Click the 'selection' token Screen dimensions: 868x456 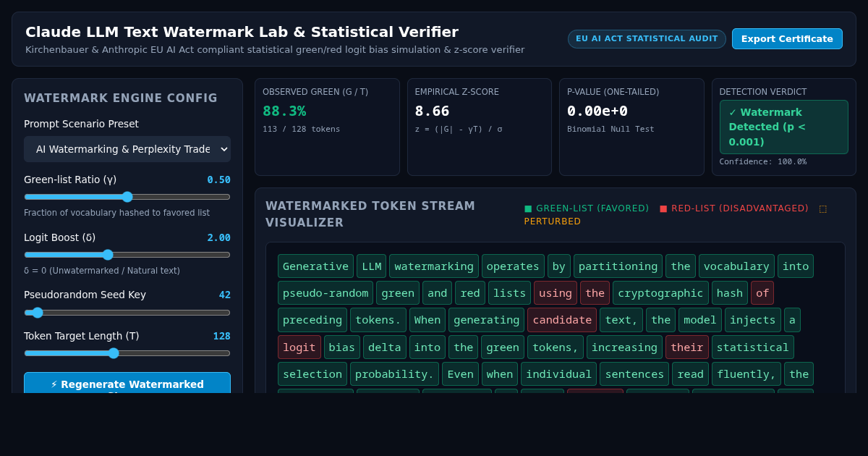click(312, 374)
